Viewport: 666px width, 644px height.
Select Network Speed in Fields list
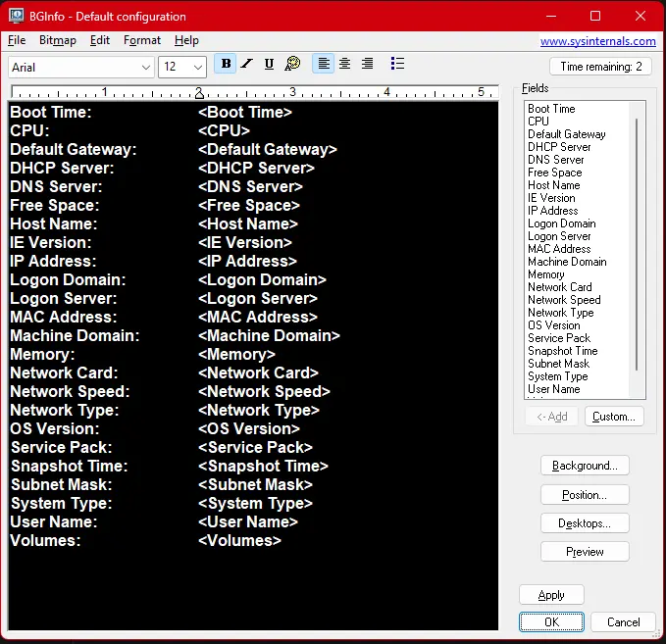click(564, 300)
